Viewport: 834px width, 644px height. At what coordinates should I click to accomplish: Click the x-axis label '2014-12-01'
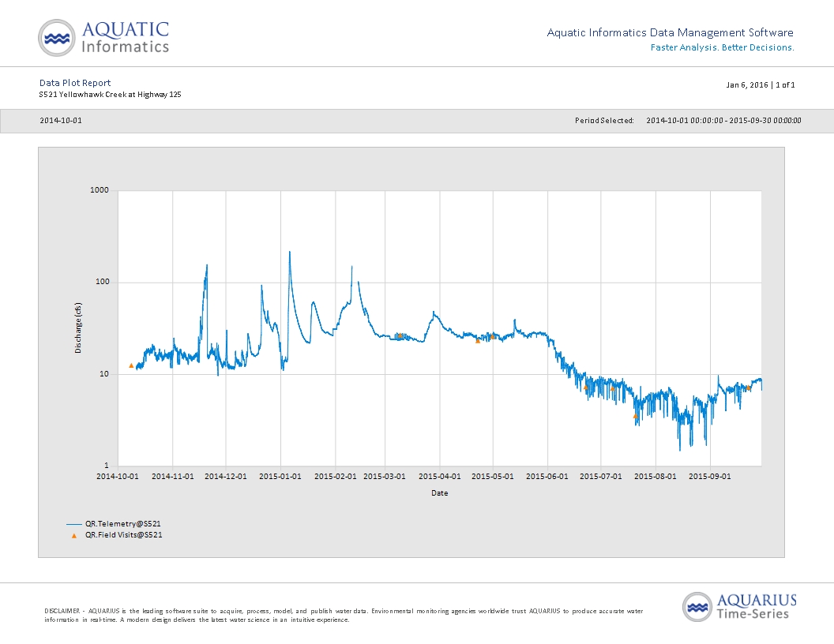tap(226, 477)
